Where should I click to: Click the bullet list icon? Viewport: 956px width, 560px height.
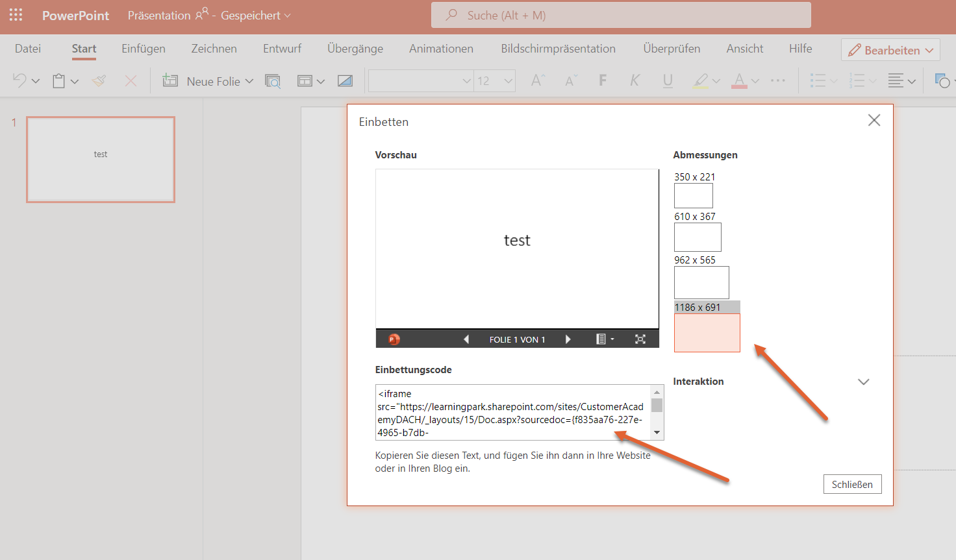tap(819, 80)
